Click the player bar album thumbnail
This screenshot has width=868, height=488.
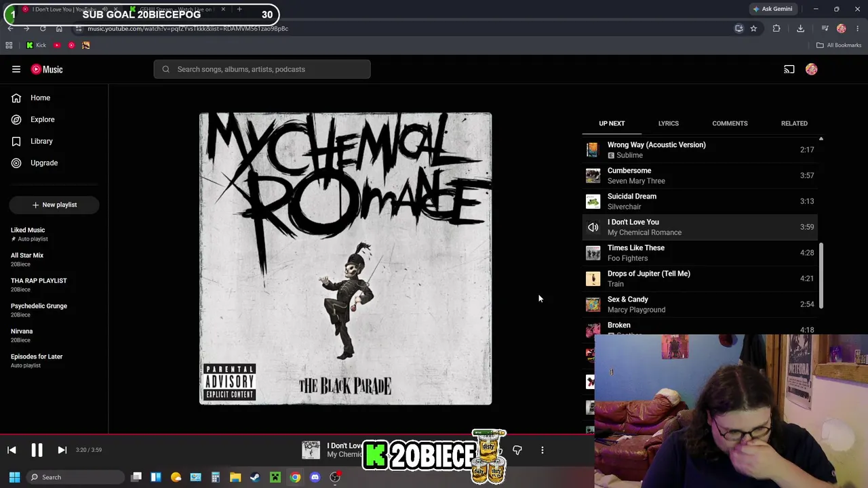[311, 450]
